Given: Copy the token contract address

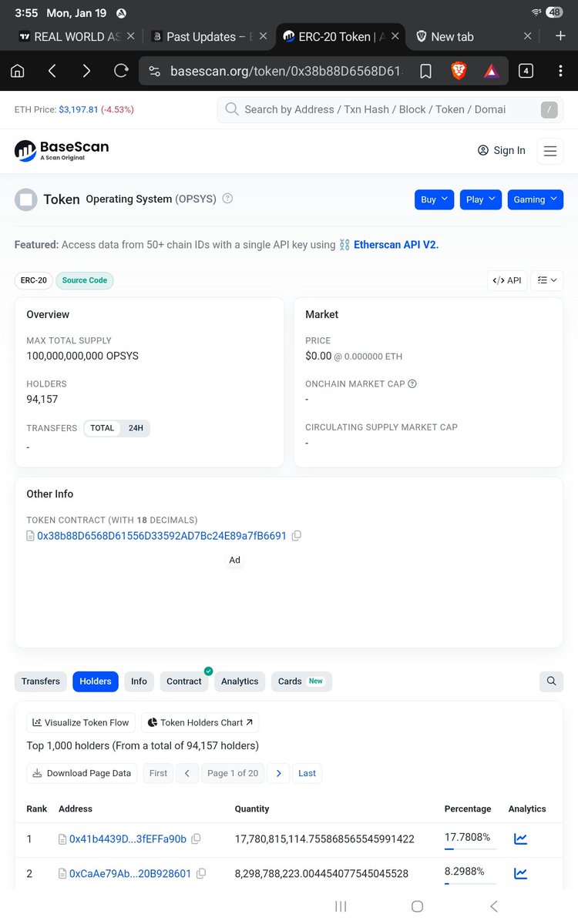Looking at the screenshot, I should [x=297, y=535].
